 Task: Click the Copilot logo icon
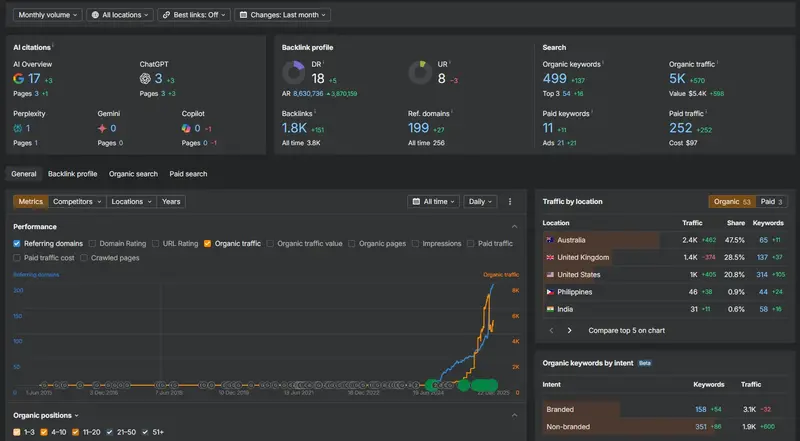tap(187, 129)
